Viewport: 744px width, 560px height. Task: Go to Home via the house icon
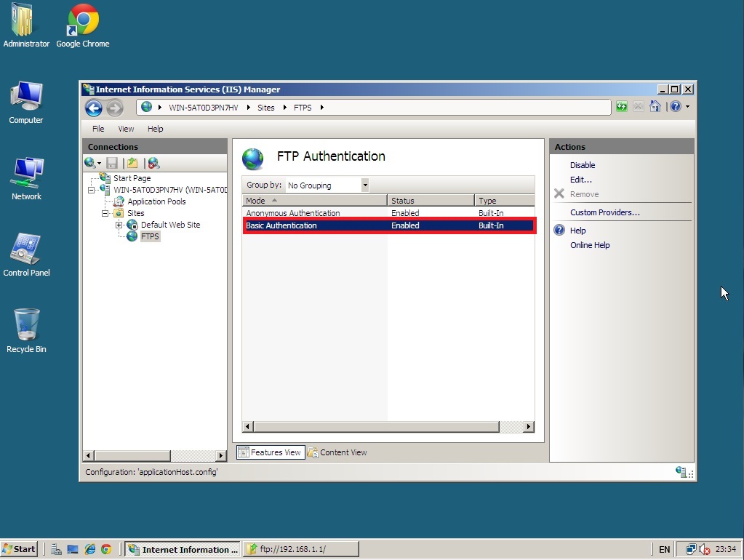(655, 107)
